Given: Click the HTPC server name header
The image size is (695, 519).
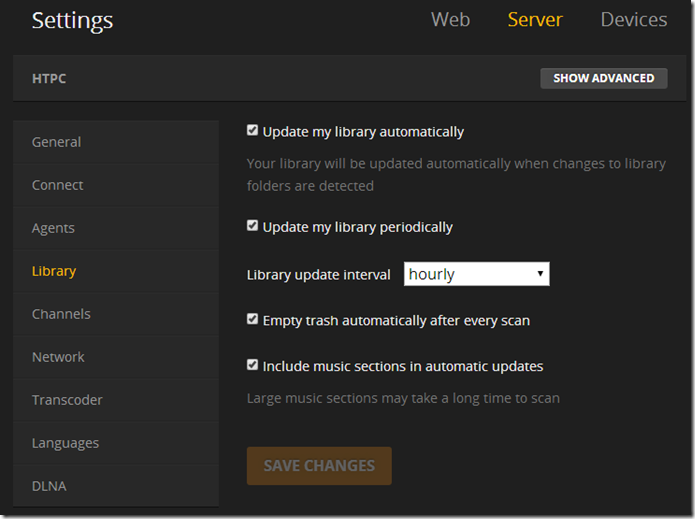Looking at the screenshot, I should coord(50,78).
